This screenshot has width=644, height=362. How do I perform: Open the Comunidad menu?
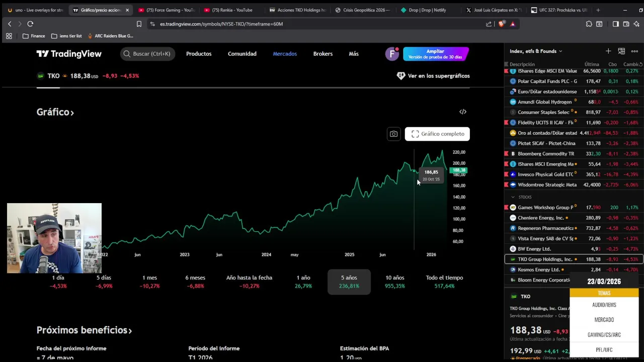242,54
